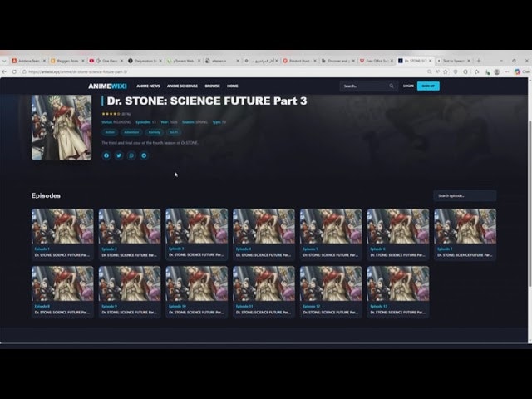The image size is (532, 399).
Task: Open Episode 5 thumbnail
Action: click(x=331, y=226)
